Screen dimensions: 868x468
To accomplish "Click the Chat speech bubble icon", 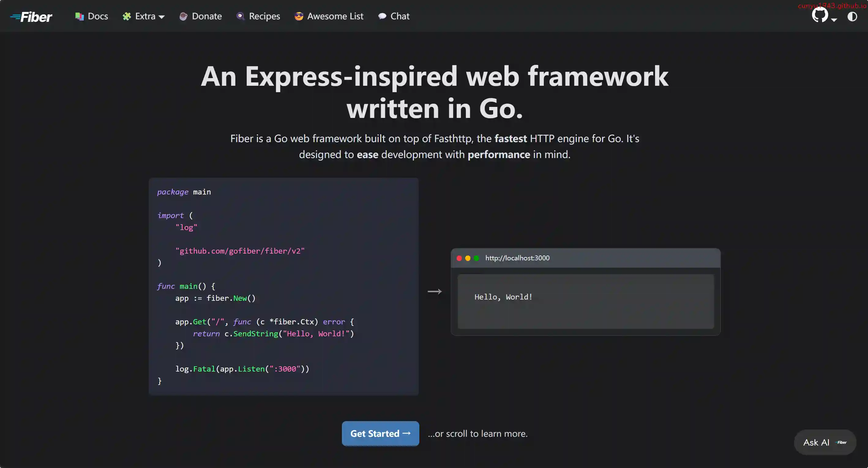I will click(382, 17).
